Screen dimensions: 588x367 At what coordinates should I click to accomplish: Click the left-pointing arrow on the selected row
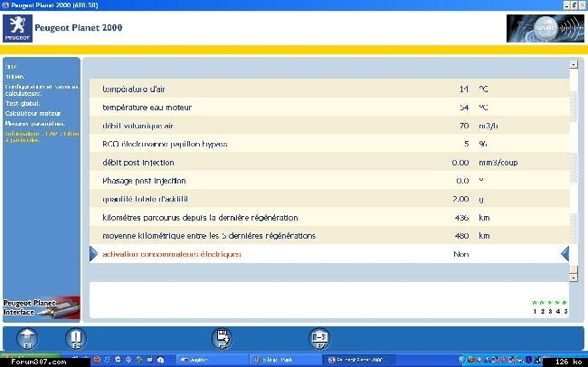564,254
